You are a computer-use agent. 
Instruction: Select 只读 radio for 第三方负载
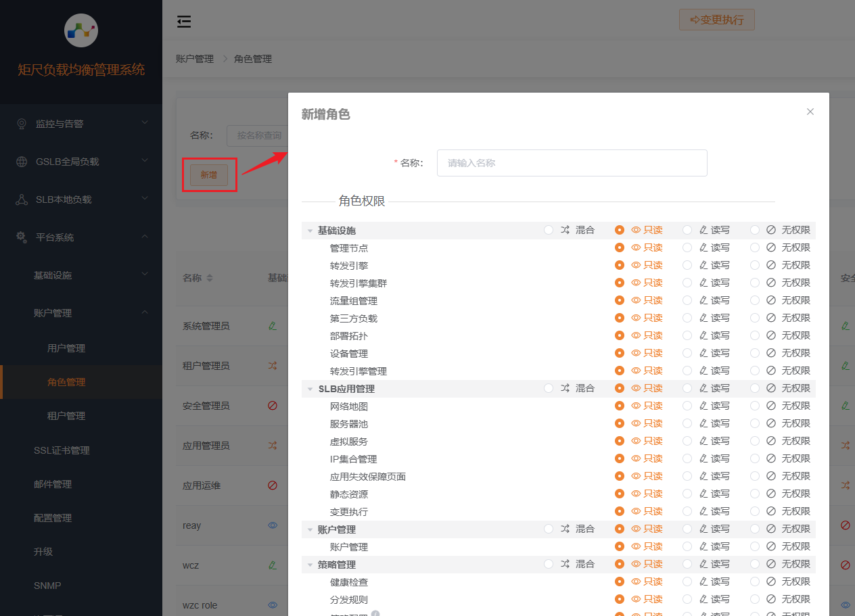pos(620,318)
